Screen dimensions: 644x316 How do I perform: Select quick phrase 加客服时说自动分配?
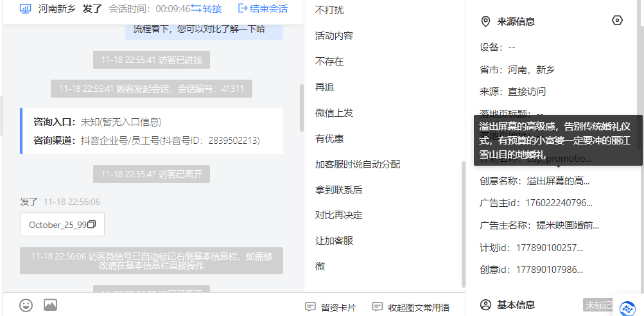(x=358, y=164)
